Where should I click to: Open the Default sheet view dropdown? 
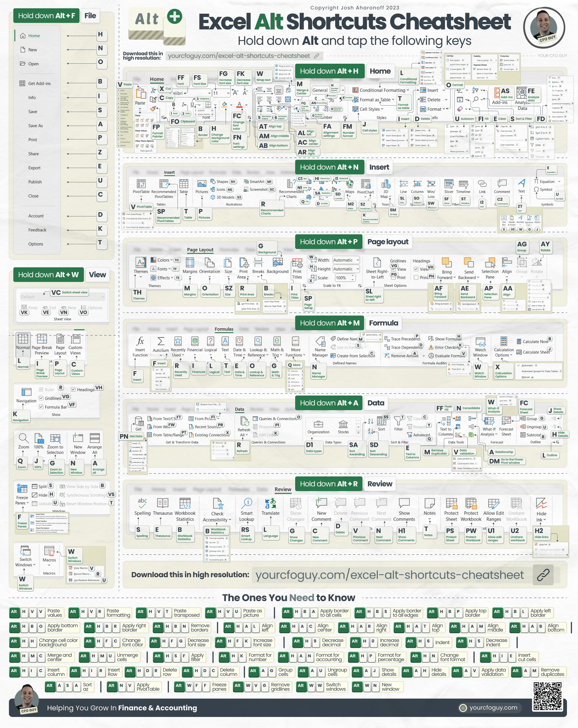pos(62,297)
